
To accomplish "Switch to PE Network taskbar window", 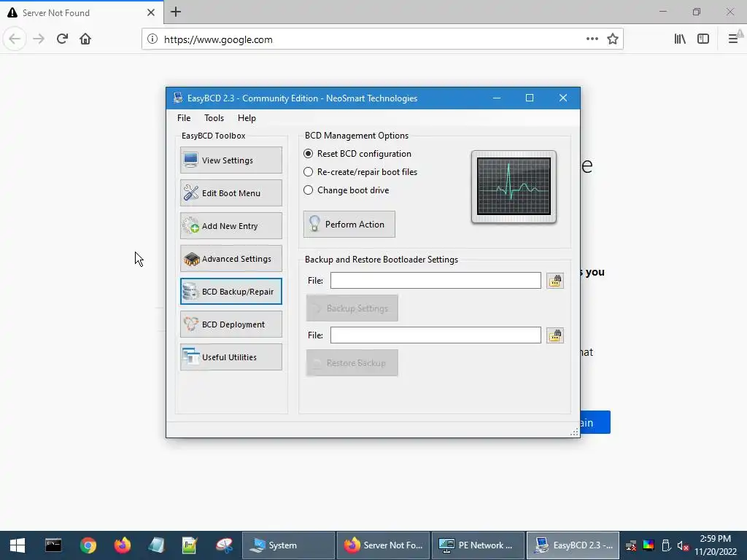I will click(x=478, y=545).
